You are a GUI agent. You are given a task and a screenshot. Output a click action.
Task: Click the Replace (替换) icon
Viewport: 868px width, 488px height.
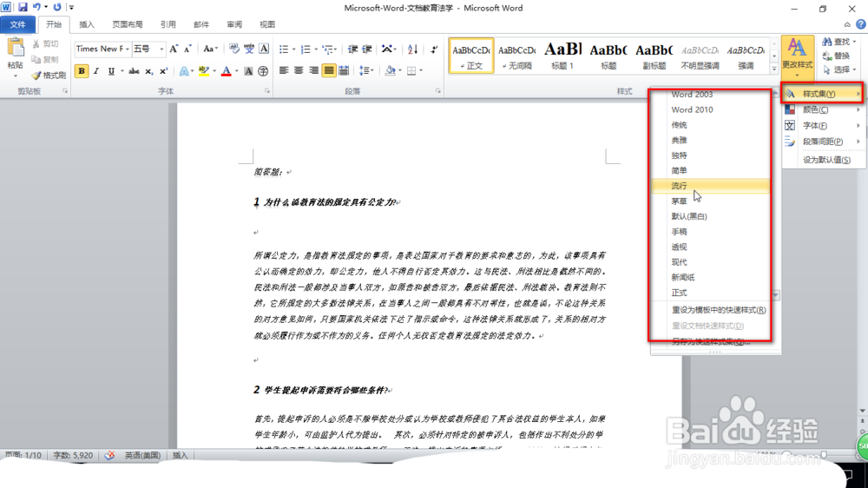[827, 56]
